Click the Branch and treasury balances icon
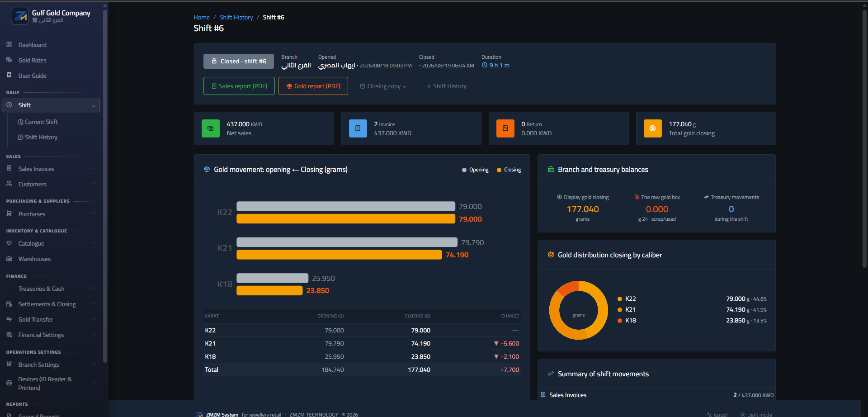Viewport: 868px width, 417px height. [x=551, y=169]
